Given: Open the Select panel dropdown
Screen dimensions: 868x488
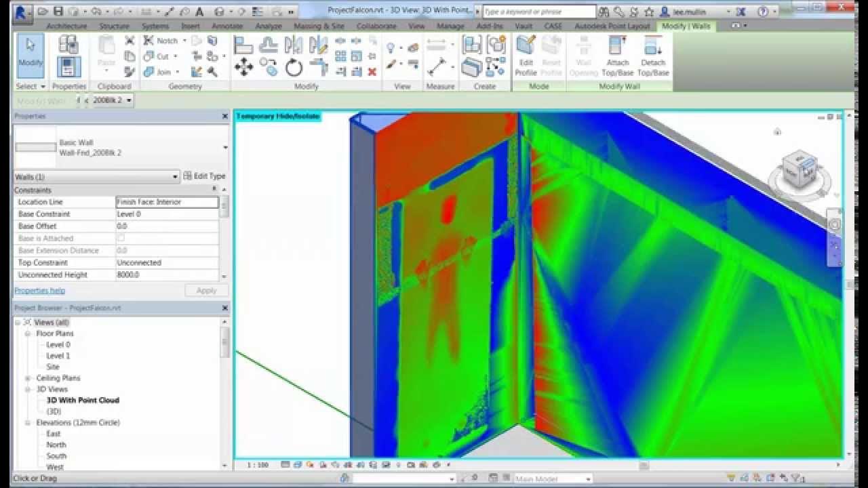Looking at the screenshot, I should click(31, 86).
